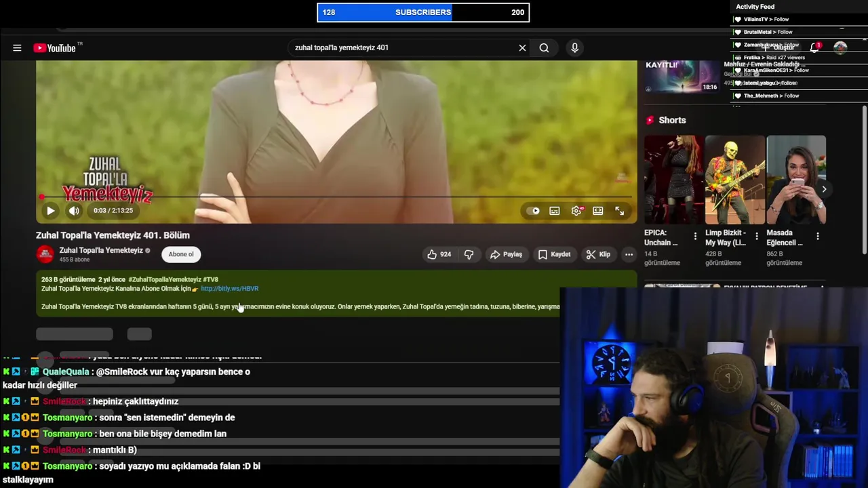
Task: Open the EPICA Shorts thumbnail
Action: point(674,180)
